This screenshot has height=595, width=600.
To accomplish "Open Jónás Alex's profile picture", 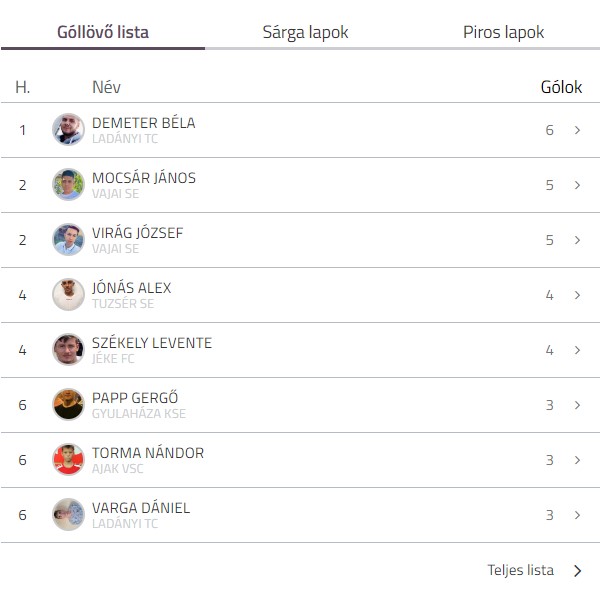I will click(68, 295).
